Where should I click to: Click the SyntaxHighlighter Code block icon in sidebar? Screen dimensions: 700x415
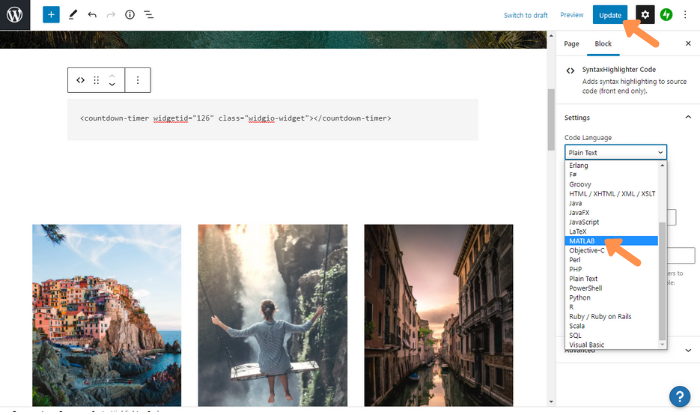(570, 71)
